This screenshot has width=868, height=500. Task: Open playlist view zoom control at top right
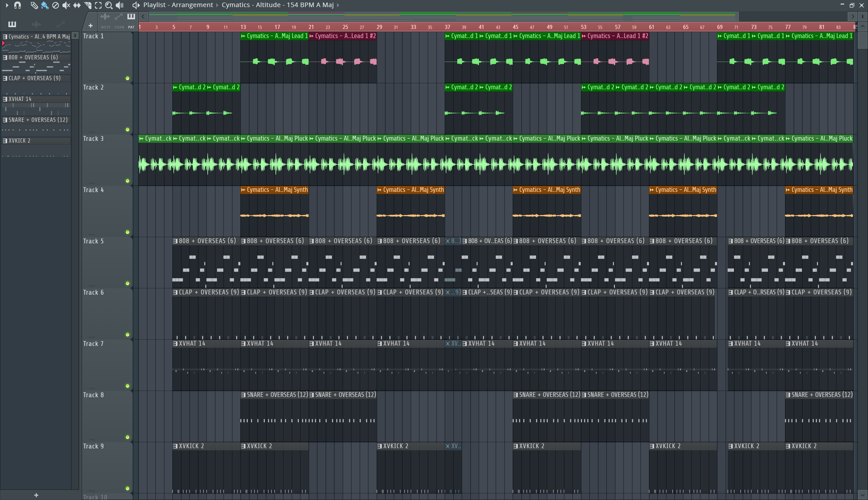tap(862, 16)
